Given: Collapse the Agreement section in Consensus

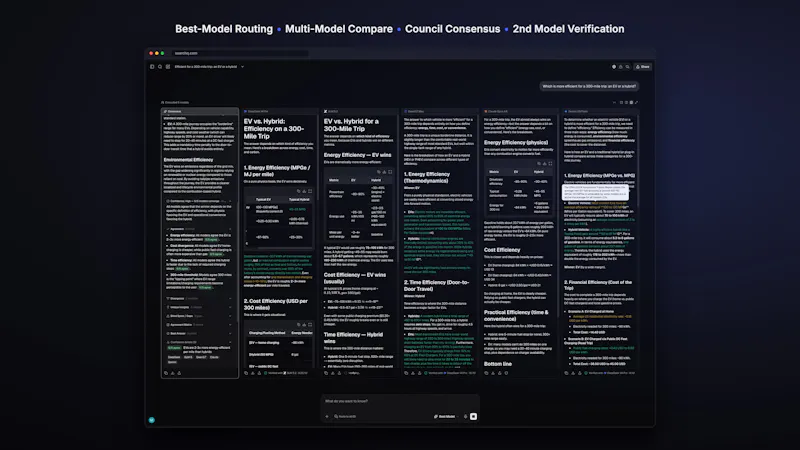Looking at the screenshot, I should click(x=230, y=229).
